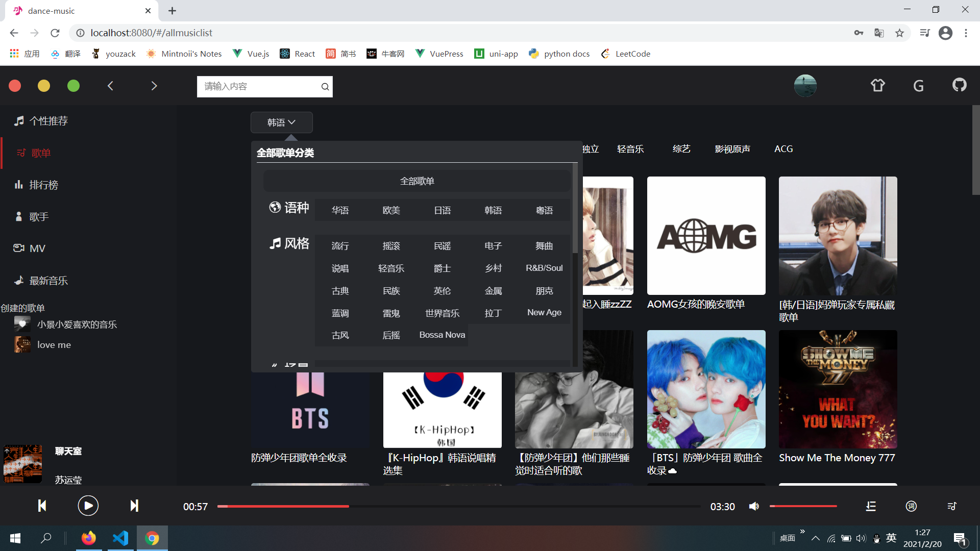Select the 欧美 language tag

[391, 210]
